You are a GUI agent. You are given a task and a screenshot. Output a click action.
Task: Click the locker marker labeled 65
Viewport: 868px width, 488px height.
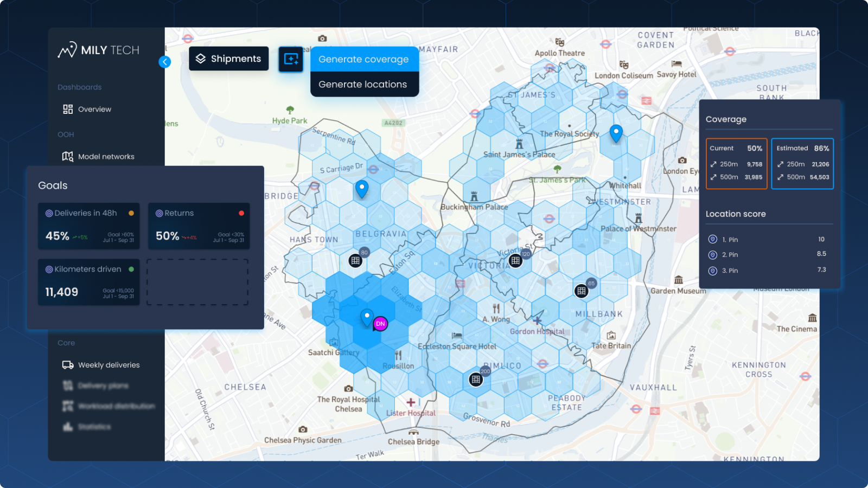click(x=581, y=291)
